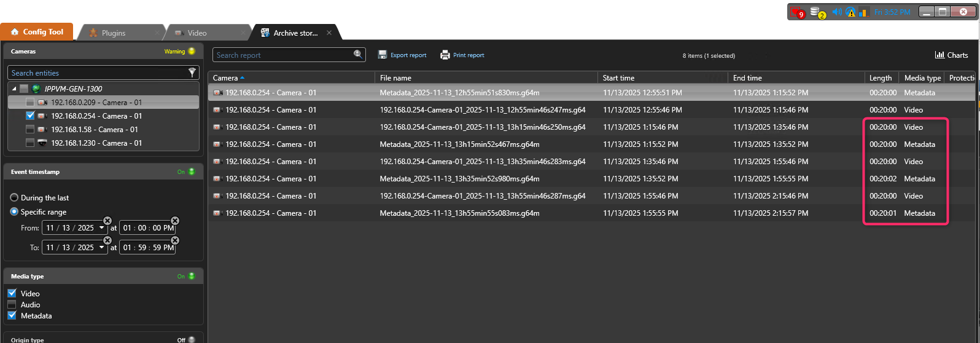Click the Print report button

[462, 55]
